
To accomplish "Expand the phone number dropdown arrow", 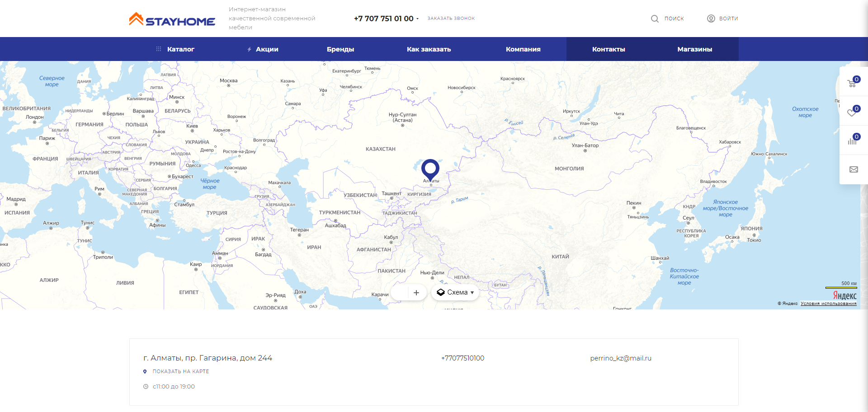I will (417, 19).
